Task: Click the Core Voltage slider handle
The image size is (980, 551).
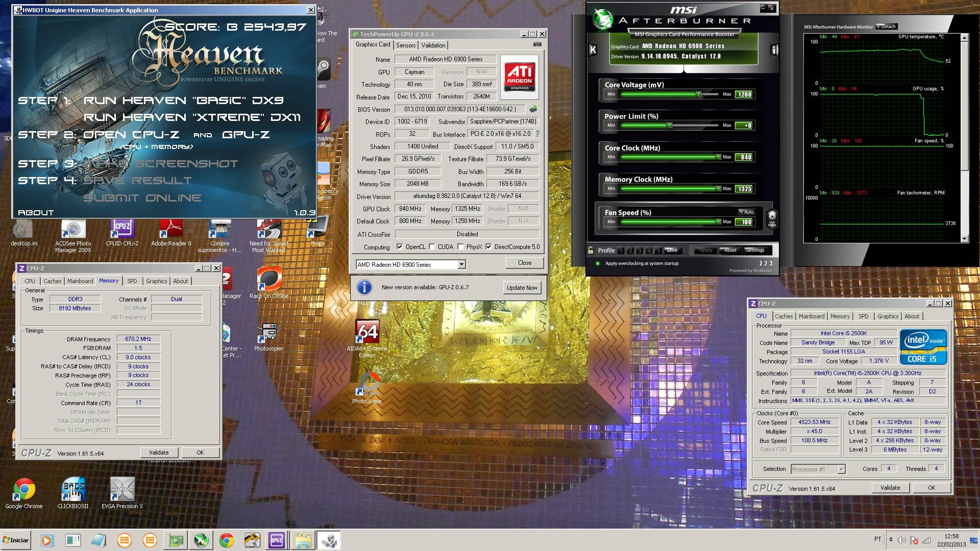Action: pyautogui.click(x=699, y=94)
